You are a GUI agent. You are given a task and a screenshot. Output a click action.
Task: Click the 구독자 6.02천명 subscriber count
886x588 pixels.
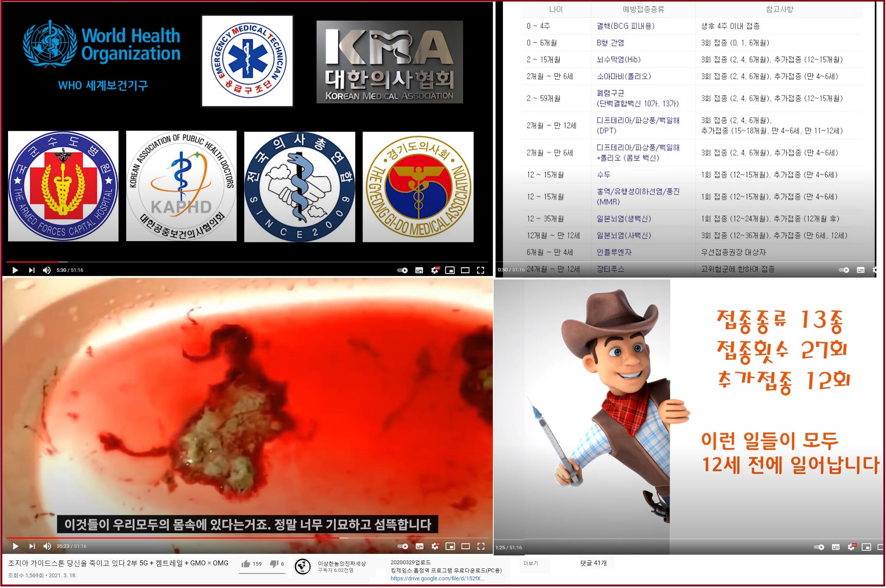[x=336, y=571]
